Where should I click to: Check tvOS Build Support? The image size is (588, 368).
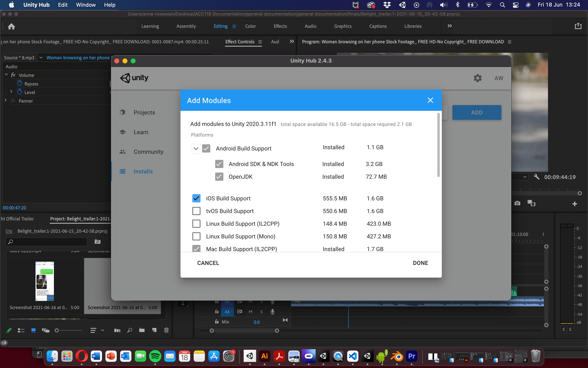coord(196,211)
